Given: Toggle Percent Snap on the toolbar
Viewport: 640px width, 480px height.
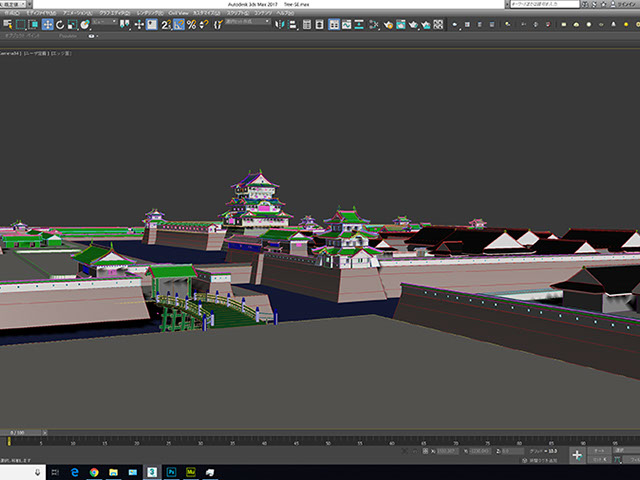Looking at the screenshot, I should point(192,24).
